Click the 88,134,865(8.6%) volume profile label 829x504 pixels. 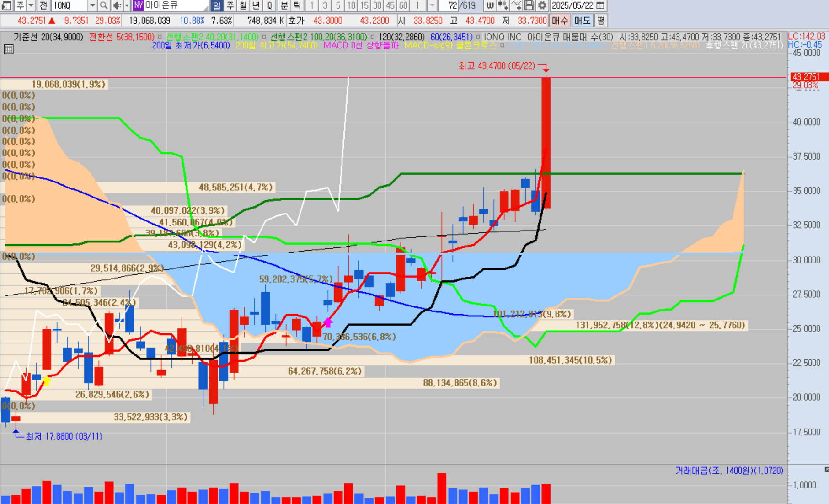(460, 383)
